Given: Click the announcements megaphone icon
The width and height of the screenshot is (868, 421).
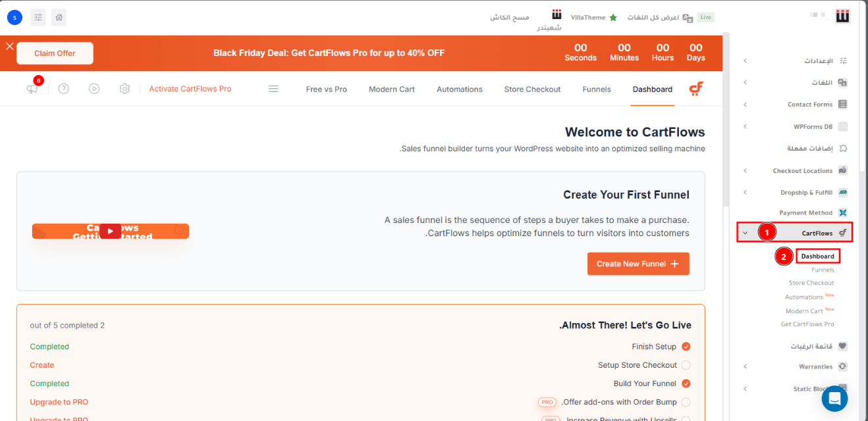Looking at the screenshot, I should pos(32,89).
